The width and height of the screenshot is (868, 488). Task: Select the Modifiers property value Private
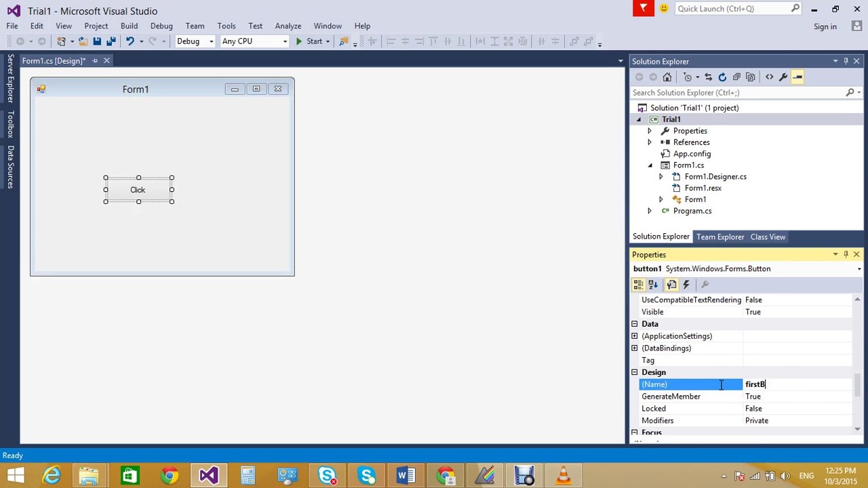coord(797,421)
